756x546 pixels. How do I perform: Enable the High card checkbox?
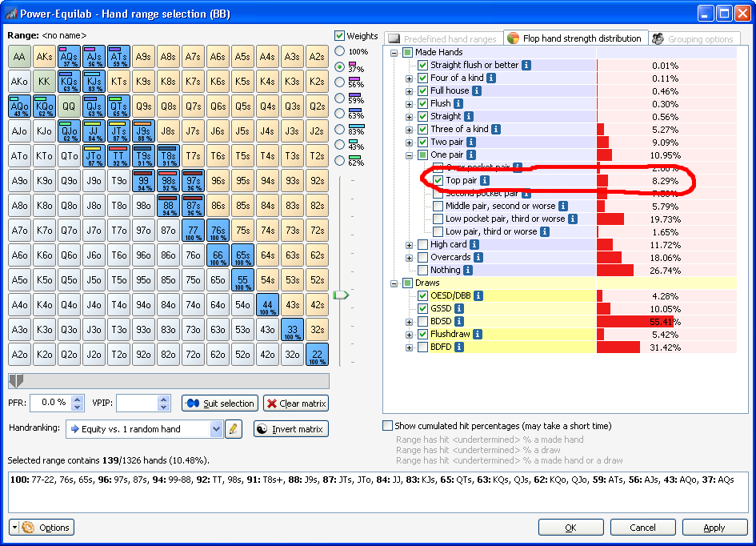tap(423, 244)
